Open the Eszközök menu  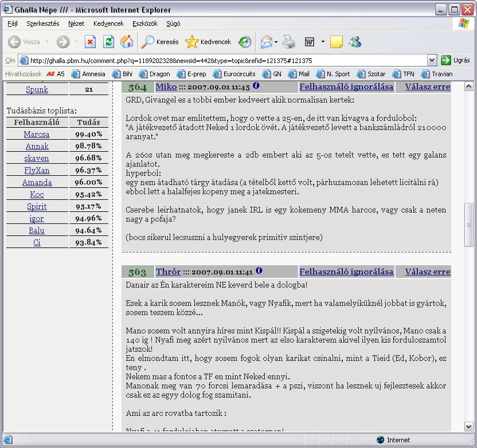tap(144, 23)
